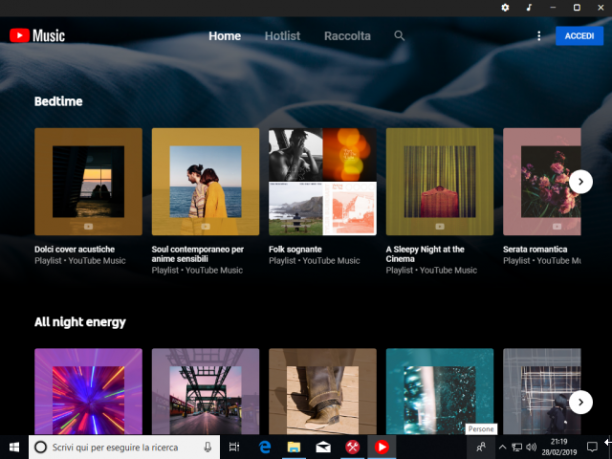Open the boot on wood playlist thumbnail
This screenshot has height=459, width=612.
point(322,391)
